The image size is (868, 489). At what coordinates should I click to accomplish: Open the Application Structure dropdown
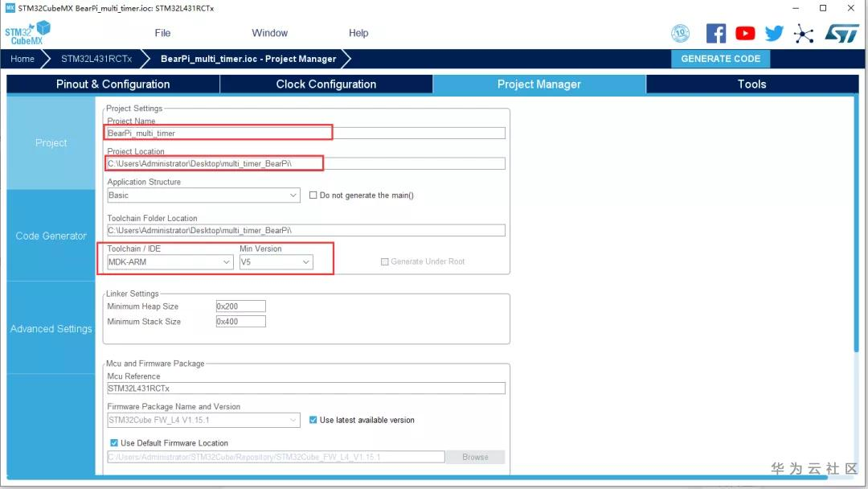coord(203,195)
